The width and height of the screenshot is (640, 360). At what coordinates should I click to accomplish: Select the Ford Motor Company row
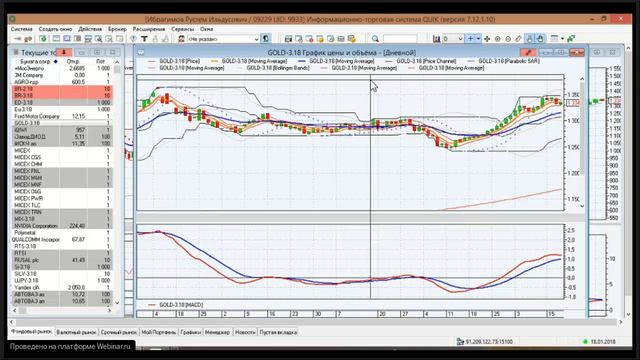coord(62,116)
